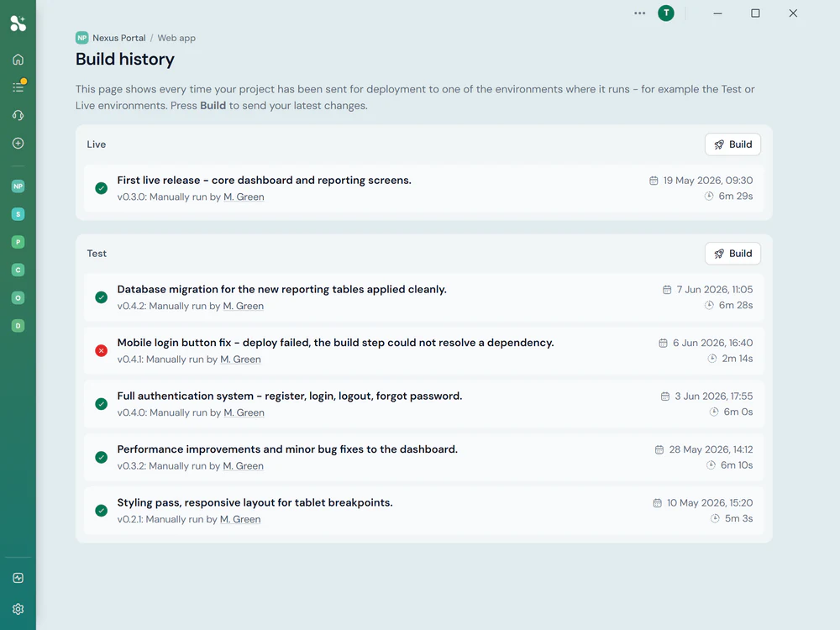840x630 pixels.
Task: Go to Nexus Portal breadcrumb link
Action: point(119,38)
